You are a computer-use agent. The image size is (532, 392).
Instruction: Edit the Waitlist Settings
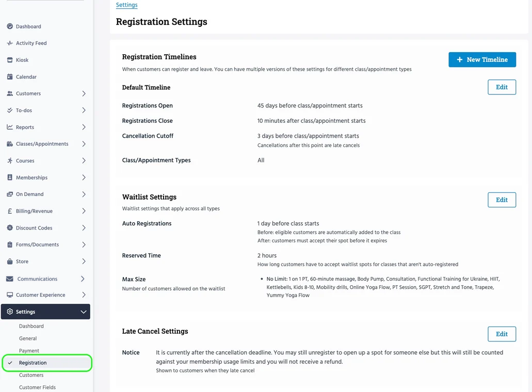pyautogui.click(x=502, y=200)
